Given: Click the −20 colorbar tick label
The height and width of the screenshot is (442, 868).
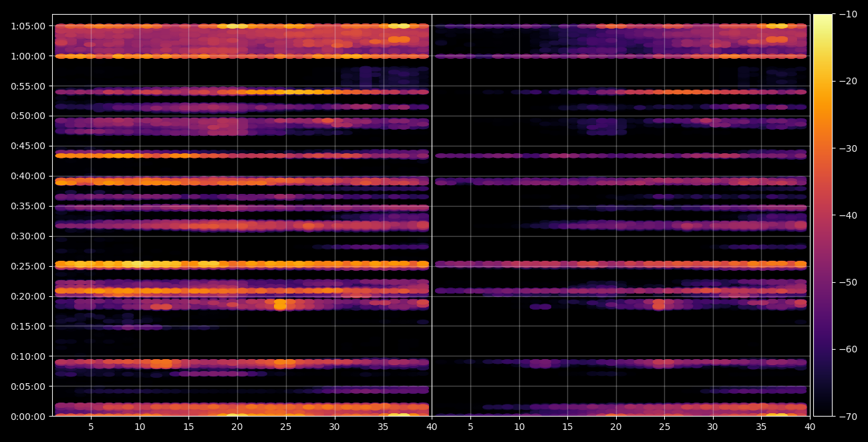Looking at the screenshot, I should pyautogui.click(x=847, y=81).
